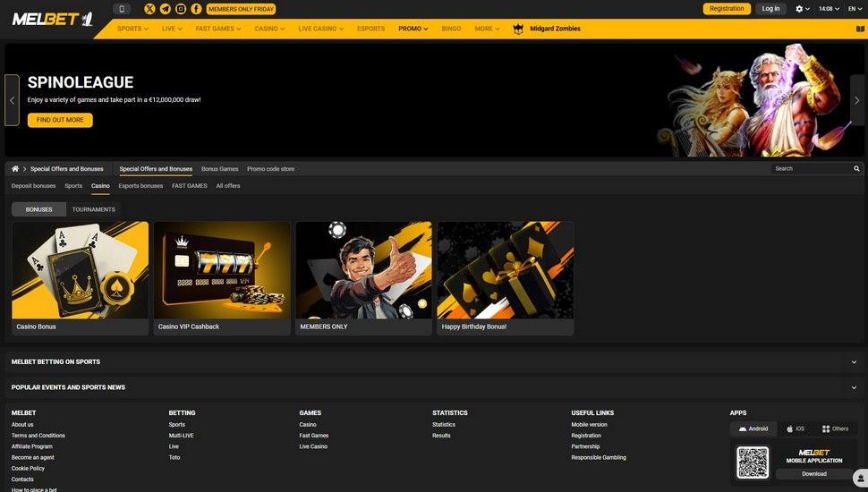Image resolution: width=868 pixels, height=492 pixels.
Task: Click FIND OUT MORE button
Action: [60, 120]
